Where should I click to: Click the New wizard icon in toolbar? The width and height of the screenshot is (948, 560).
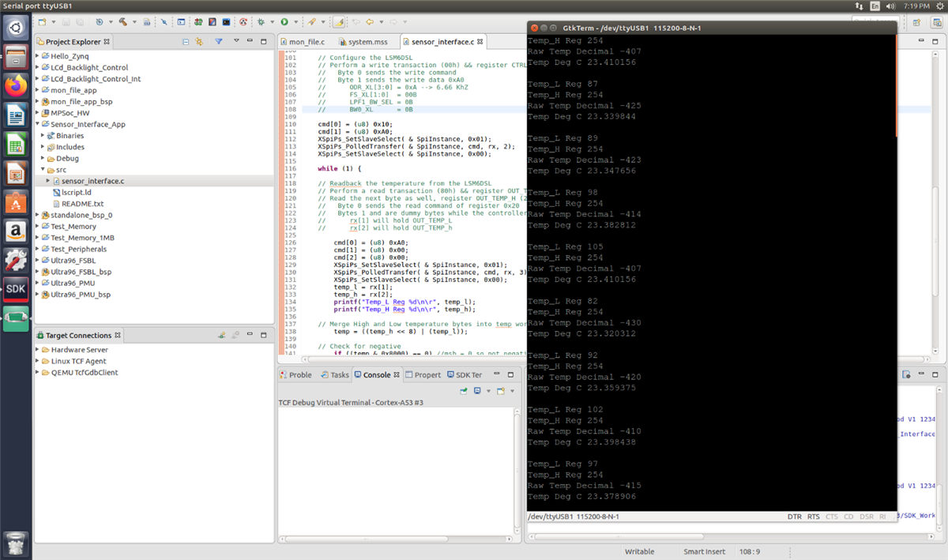(x=43, y=22)
